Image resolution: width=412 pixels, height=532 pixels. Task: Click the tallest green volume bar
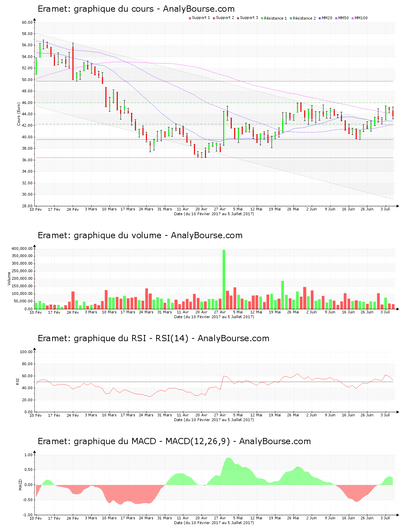(224, 279)
